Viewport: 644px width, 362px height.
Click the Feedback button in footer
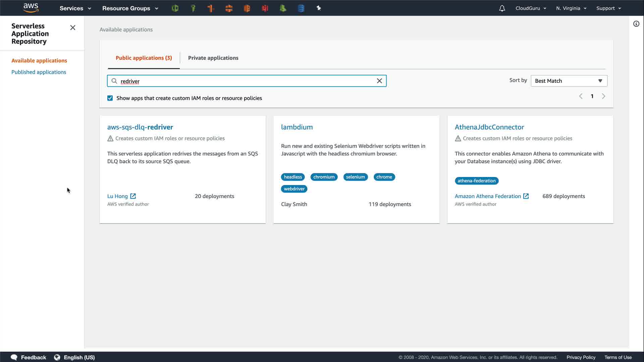29,357
